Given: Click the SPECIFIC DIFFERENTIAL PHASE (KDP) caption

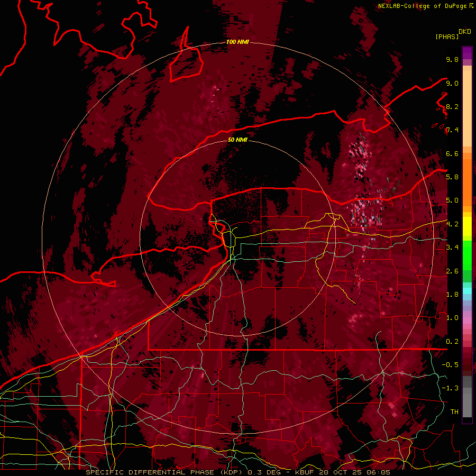Looking at the screenshot, I should click(x=165, y=472).
